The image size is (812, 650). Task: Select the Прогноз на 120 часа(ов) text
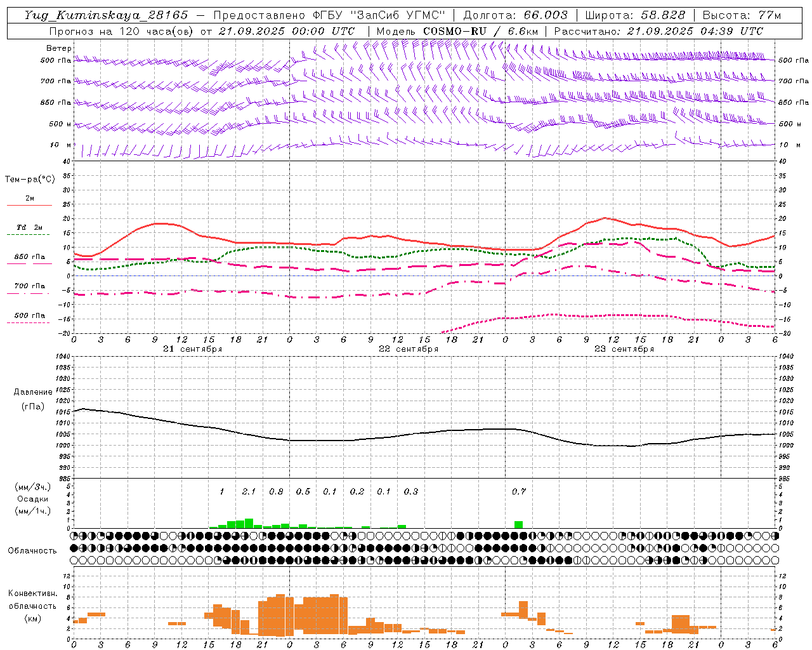tap(122, 31)
